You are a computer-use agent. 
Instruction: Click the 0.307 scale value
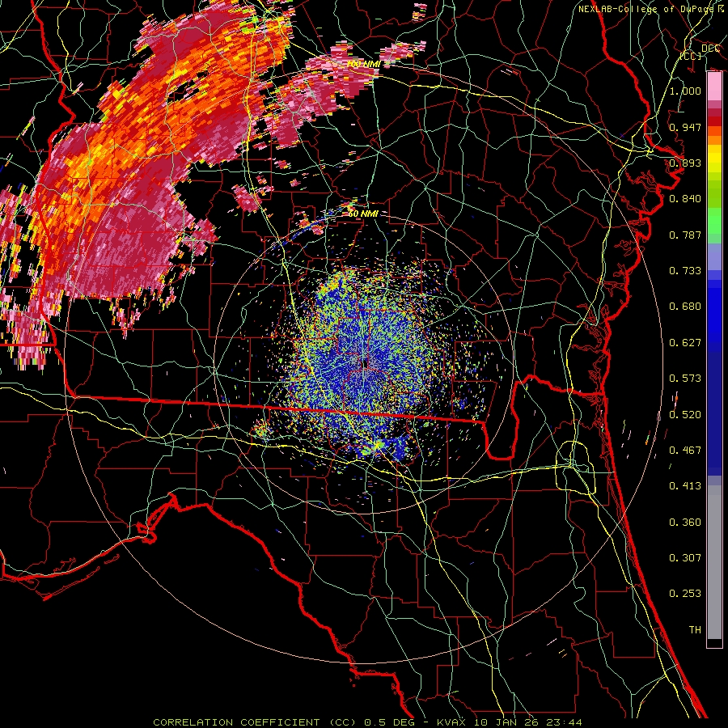[685, 558]
